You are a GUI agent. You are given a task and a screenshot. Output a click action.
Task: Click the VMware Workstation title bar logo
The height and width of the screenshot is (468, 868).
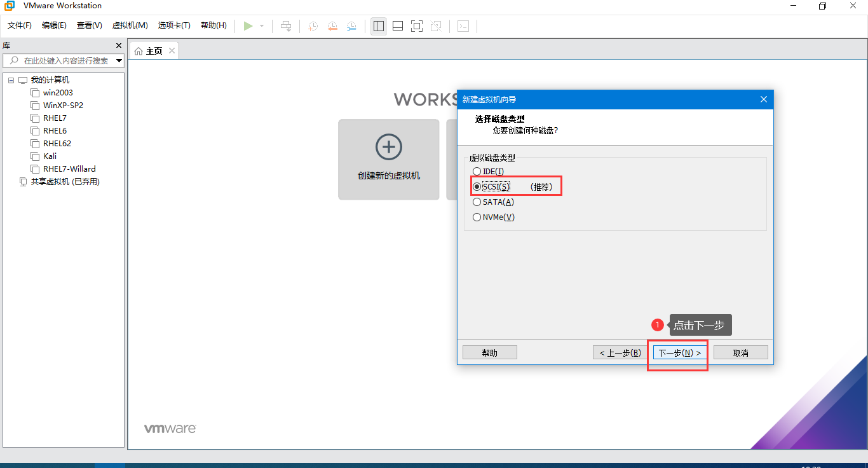coord(10,6)
